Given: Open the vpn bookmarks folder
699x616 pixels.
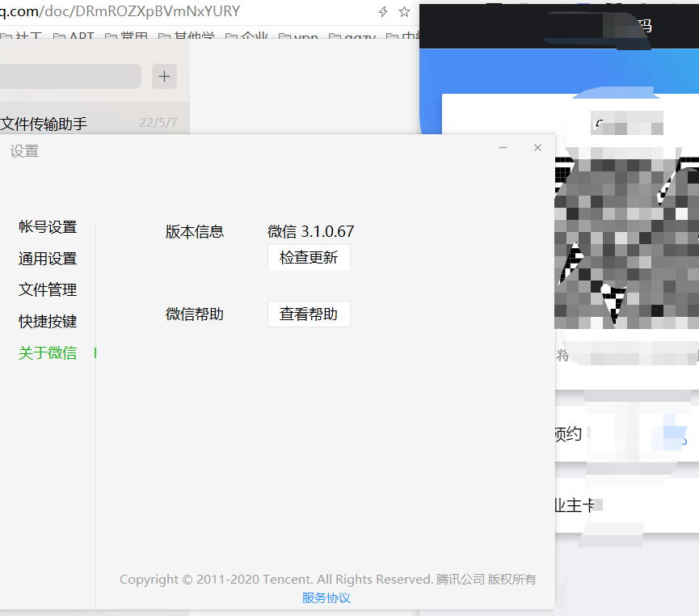Looking at the screenshot, I should (298, 36).
